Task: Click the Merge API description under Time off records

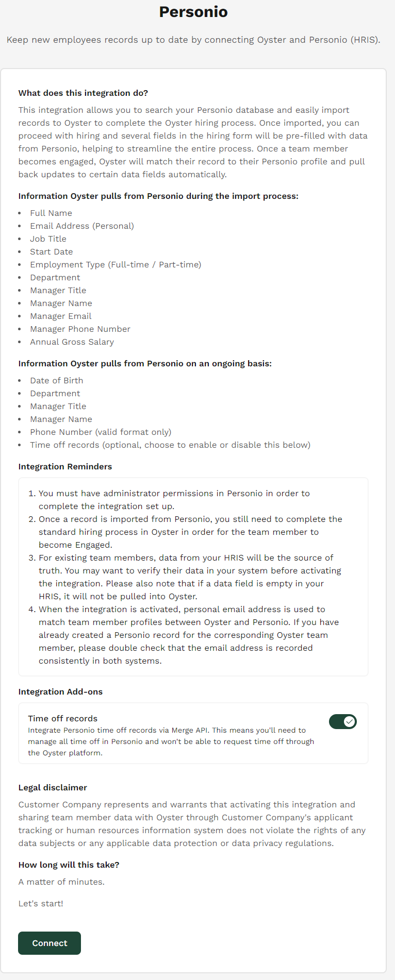Action: [171, 741]
